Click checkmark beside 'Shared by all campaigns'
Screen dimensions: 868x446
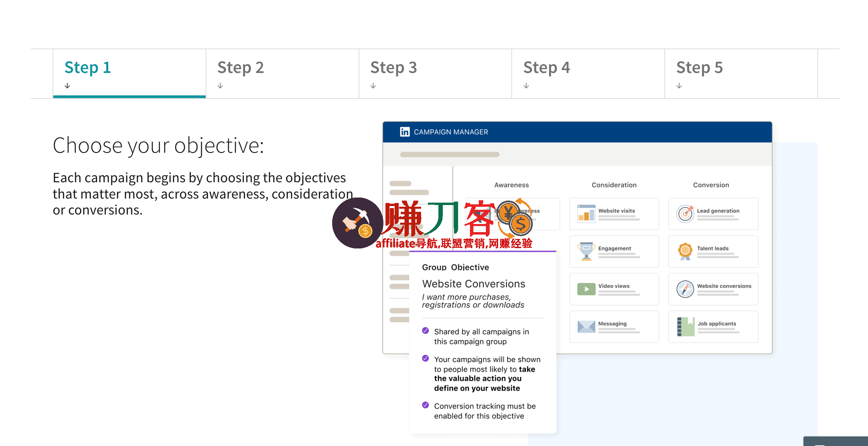pyautogui.click(x=425, y=331)
